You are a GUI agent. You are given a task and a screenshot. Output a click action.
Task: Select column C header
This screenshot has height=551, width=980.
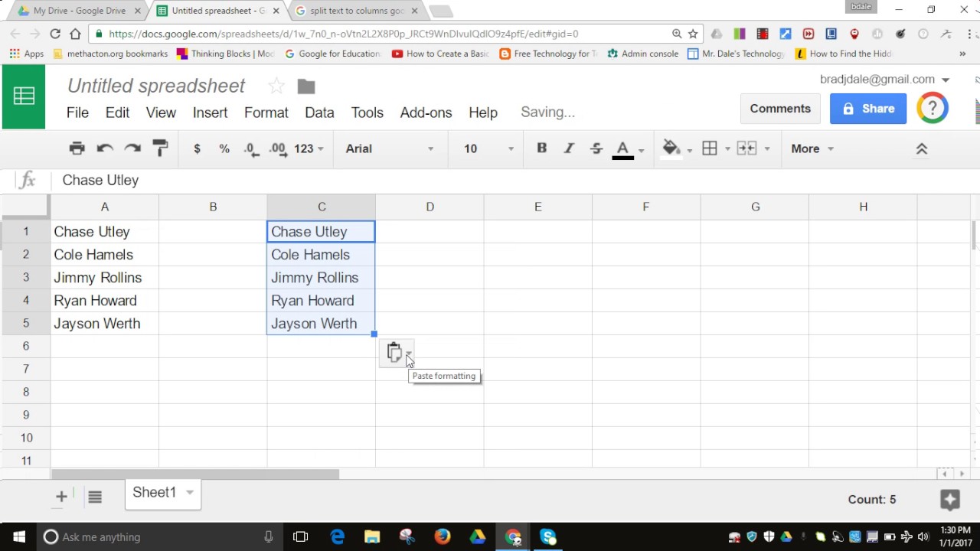pyautogui.click(x=322, y=207)
